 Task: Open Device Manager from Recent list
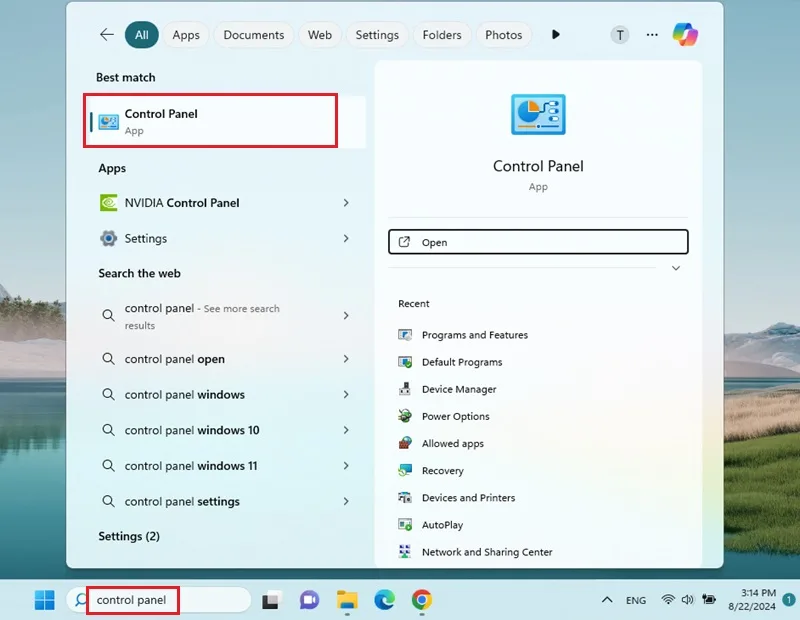[459, 389]
